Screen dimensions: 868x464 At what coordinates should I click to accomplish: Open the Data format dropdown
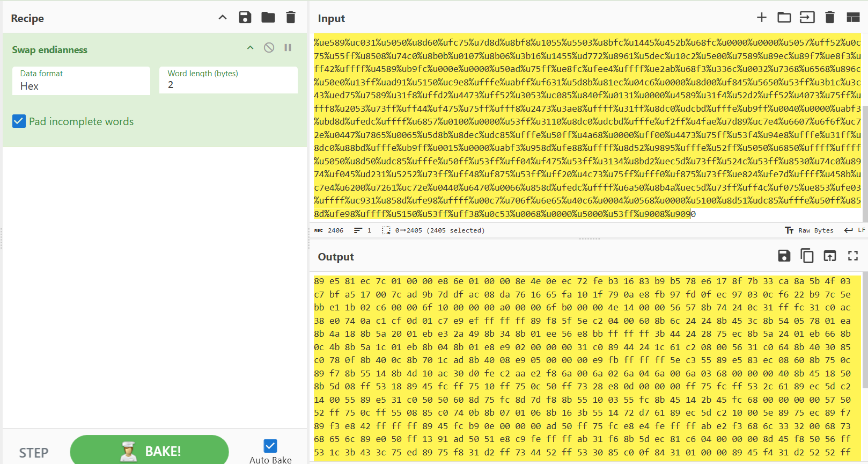coord(81,81)
